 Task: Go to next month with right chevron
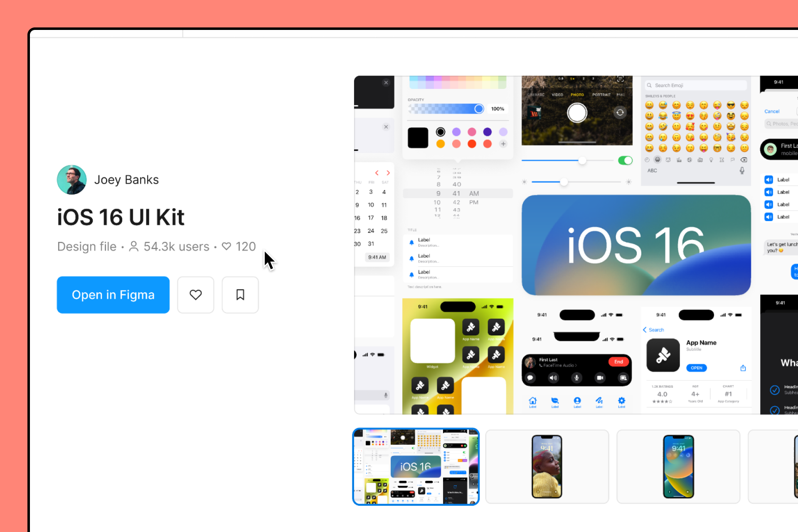pyautogui.click(x=388, y=173)
